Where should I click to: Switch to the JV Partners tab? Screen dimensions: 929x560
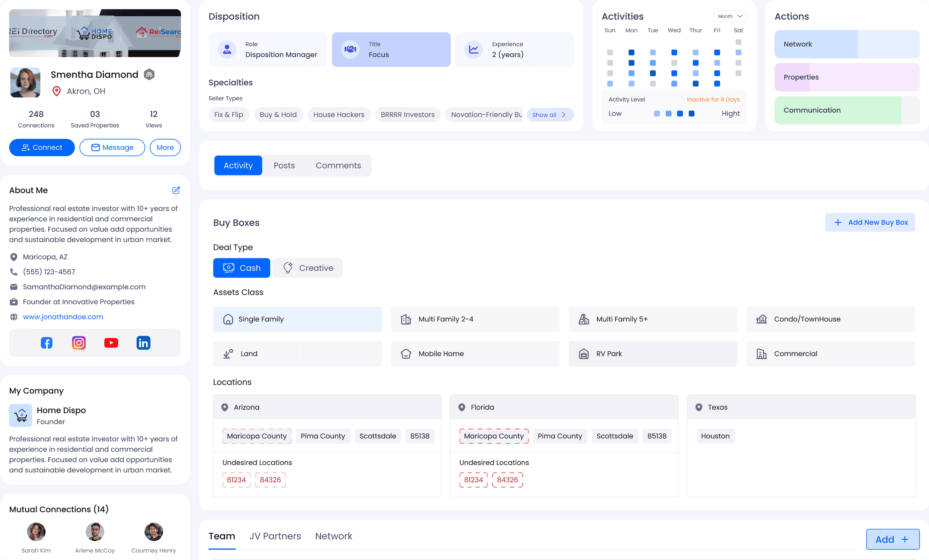coord(275,536)
